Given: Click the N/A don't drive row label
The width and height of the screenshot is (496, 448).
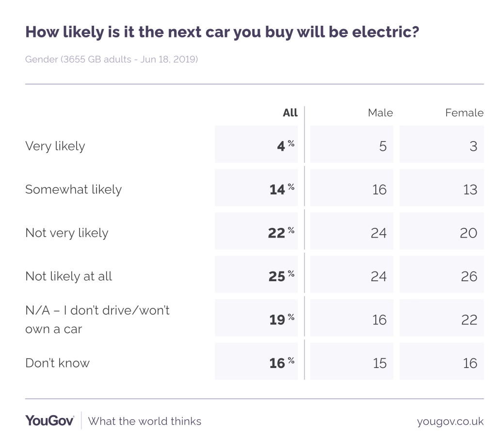Looking at the screenshot, I should (x=97, y=320).
